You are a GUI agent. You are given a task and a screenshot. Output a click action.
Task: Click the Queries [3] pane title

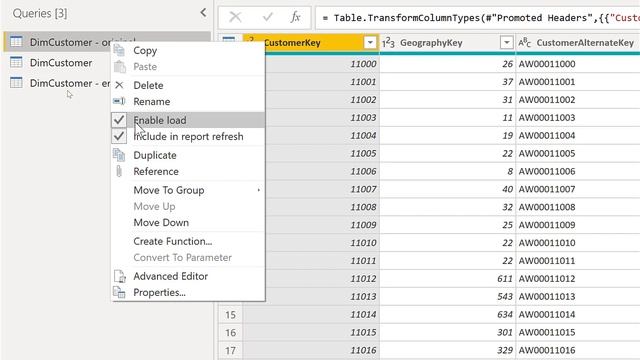pyautogui.click(x=40, y=13)
